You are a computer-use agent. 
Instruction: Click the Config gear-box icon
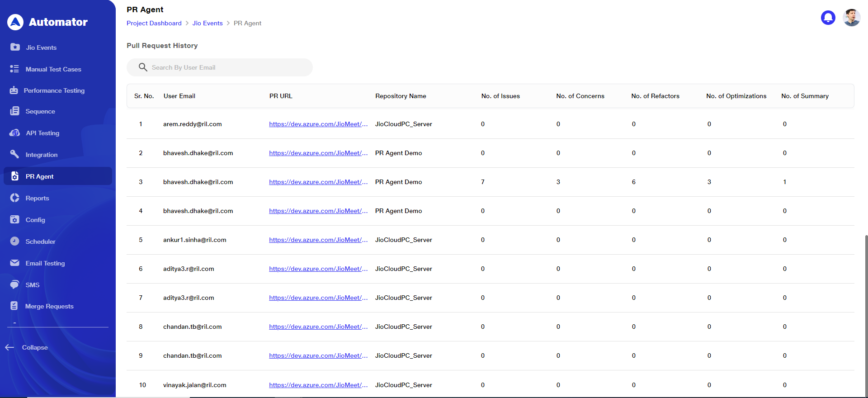click(x=15, y=219)
